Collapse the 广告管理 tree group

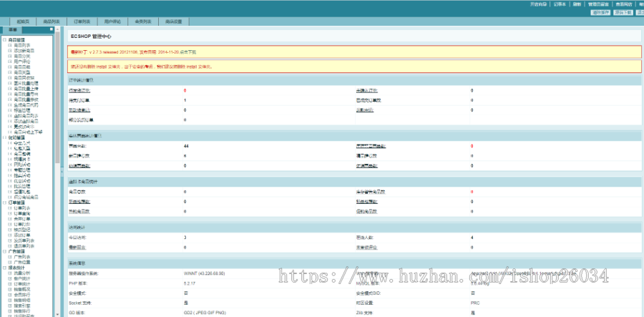click(4, 251)
